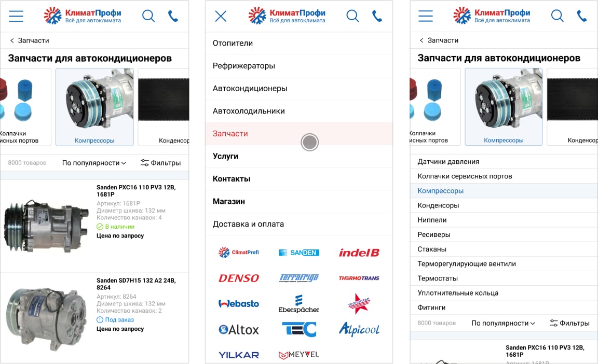Tap Alpicool brand logo
598x364 pixels.
click(359, 329)
